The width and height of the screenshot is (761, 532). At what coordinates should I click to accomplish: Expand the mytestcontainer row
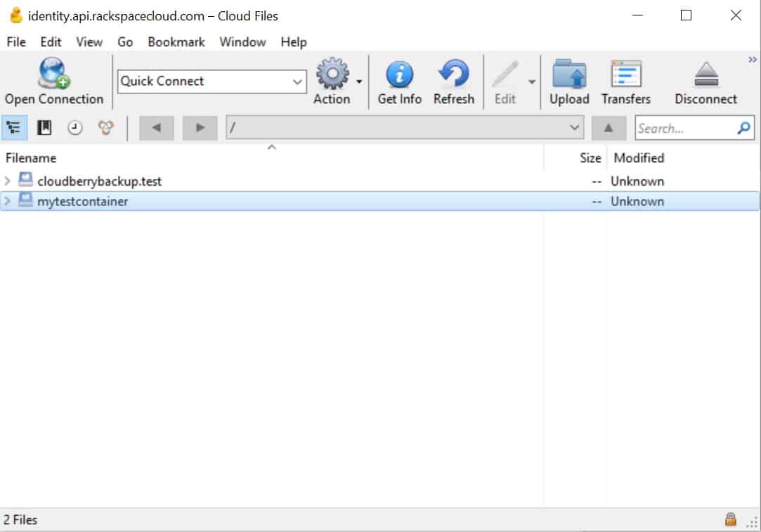coord(7,201)
